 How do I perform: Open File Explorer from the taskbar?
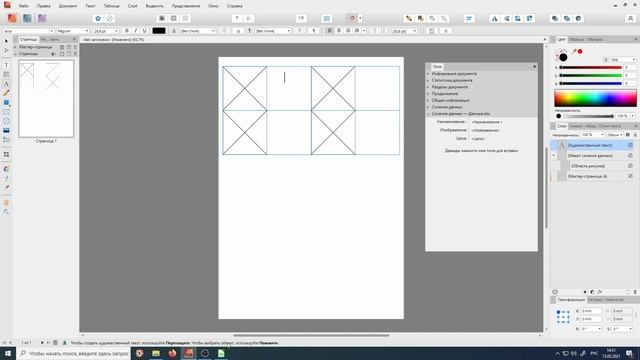156,353
